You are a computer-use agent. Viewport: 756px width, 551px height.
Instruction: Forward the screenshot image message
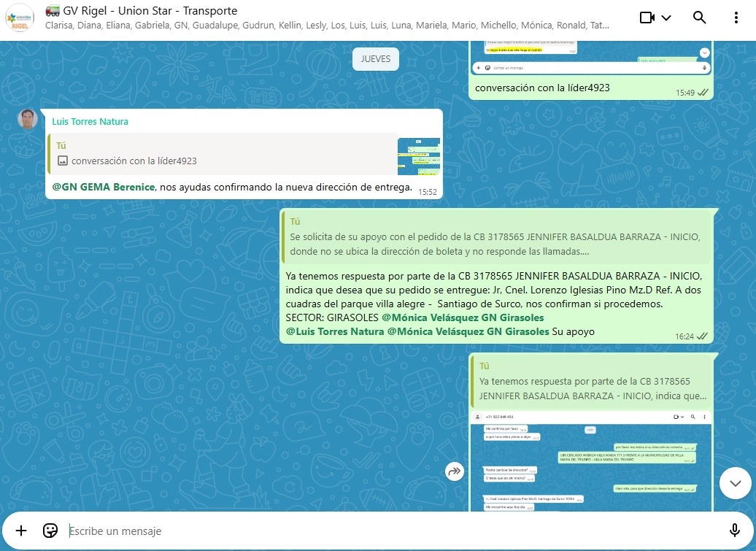point(455,471)
